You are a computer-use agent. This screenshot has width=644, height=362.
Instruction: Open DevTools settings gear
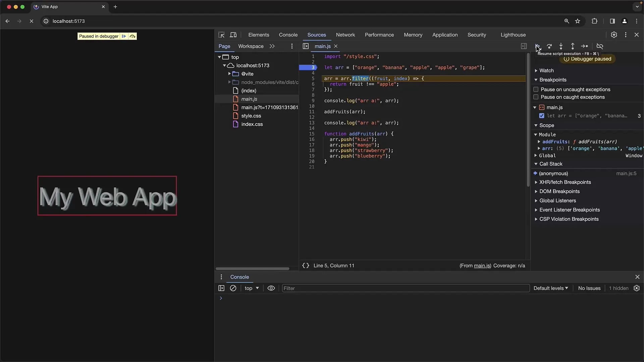click(x=614, y=35)
